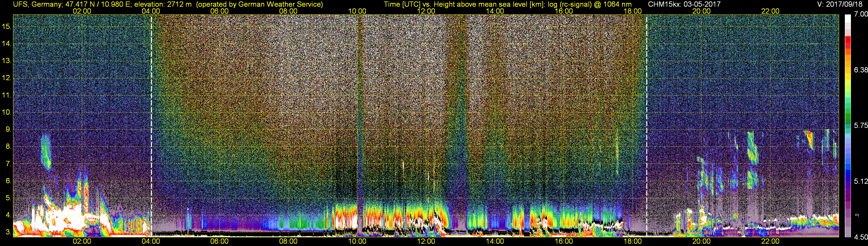Click the 4. km height axis label
The height and width of the screenshot is (246, 868).
(8, 215)
